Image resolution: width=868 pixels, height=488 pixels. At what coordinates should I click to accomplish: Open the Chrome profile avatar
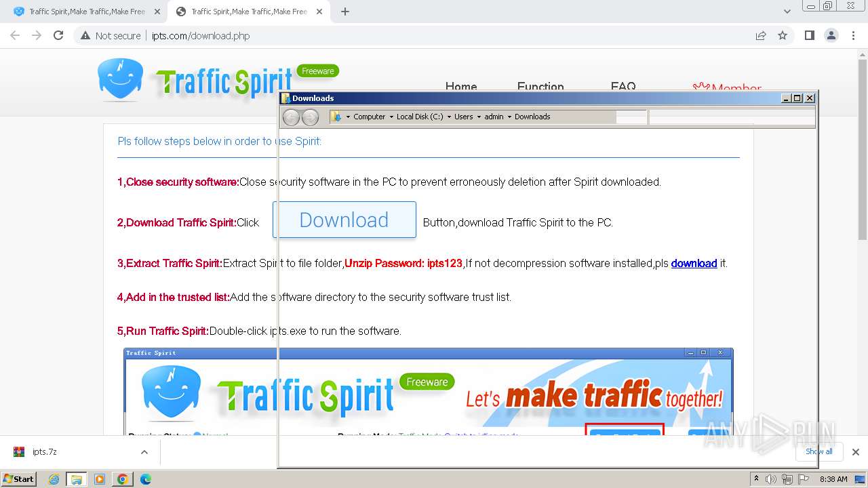pos(831,36)
